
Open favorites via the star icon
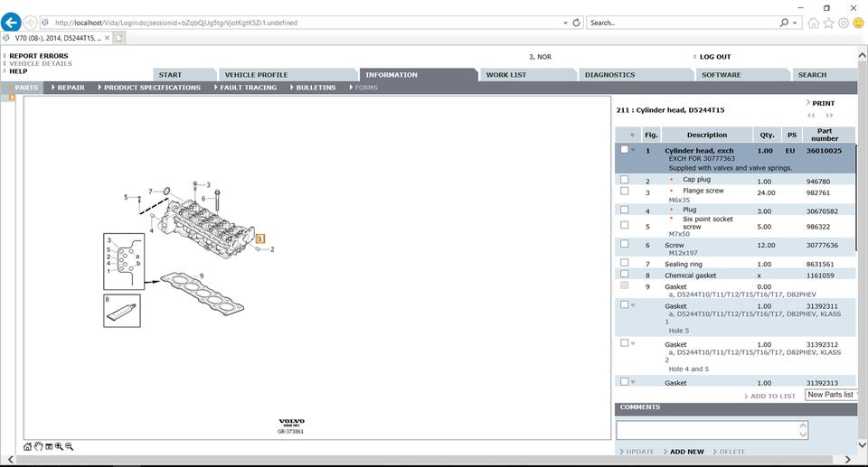[828, 23]
